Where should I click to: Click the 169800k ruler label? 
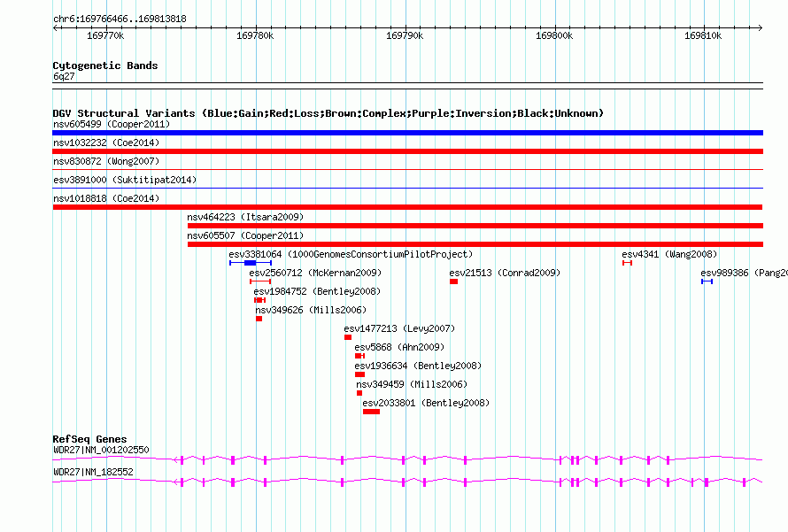point(553,35)
